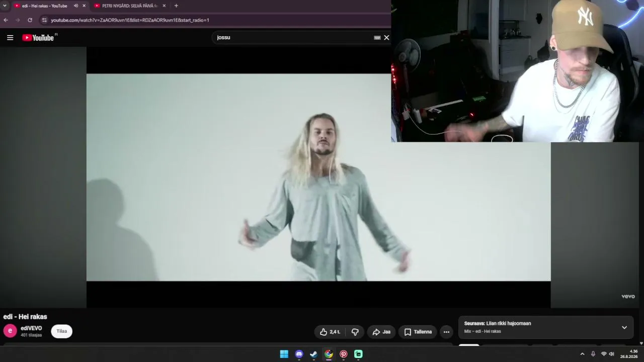Share the video with Jaa

coord(381,332)
